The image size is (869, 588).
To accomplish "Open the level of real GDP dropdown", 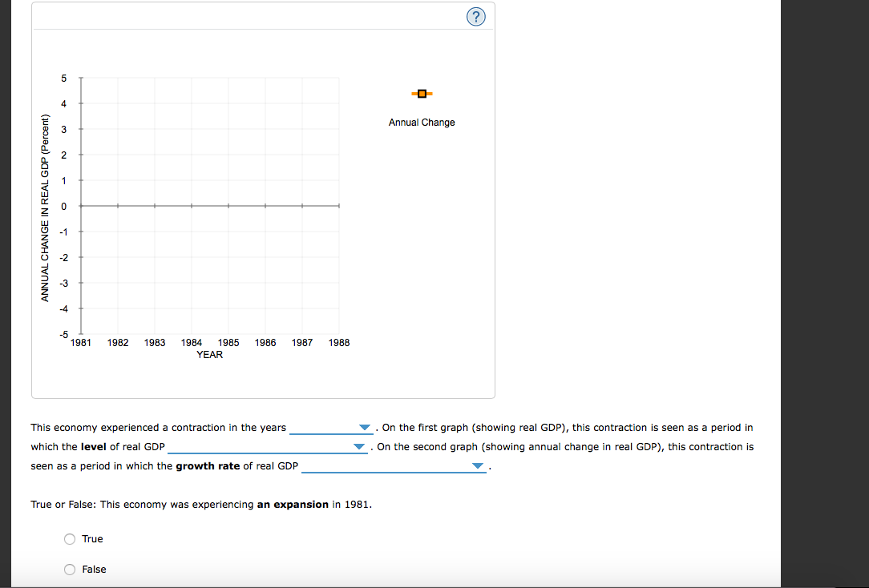I will click(359, 447).
